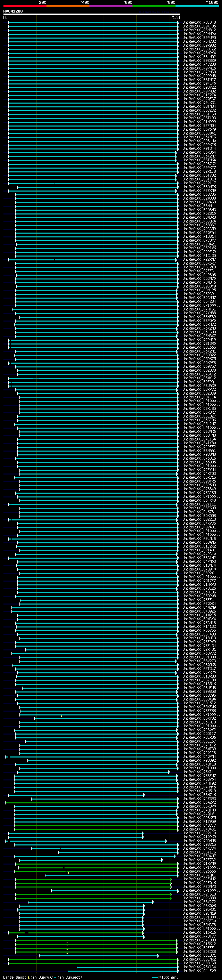Click the cyan 100char scale bar in the footer
Viewport: 222px width, 980px height.
pos(155,977)
